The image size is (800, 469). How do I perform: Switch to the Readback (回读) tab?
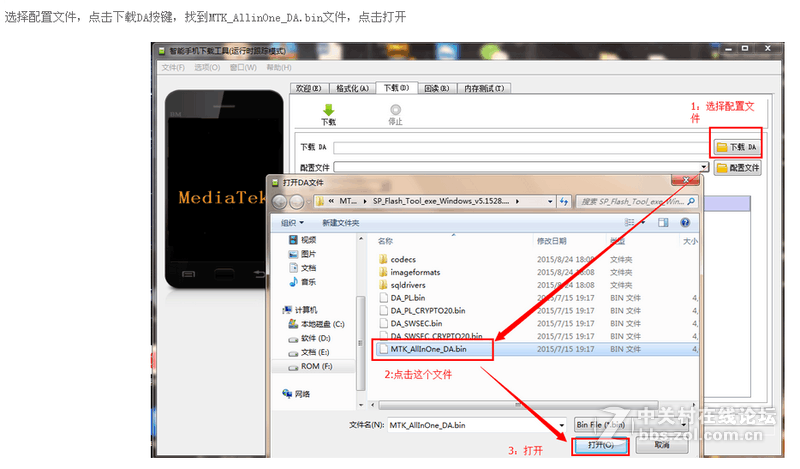click(437, 88)
